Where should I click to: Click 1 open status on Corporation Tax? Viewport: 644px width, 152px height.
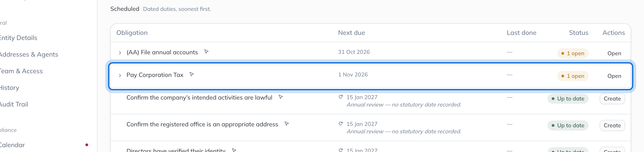[572, 76]
